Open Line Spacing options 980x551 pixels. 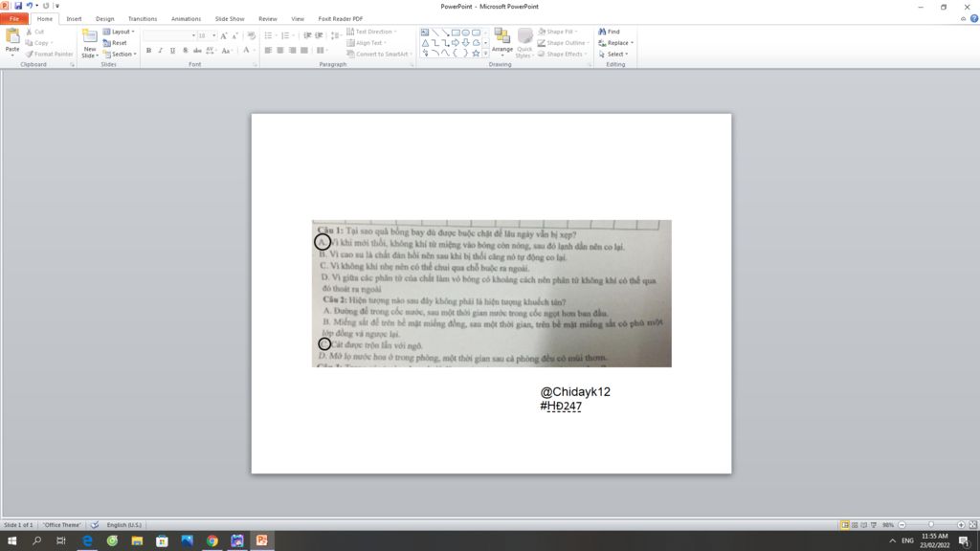click(x=336, y=35)
